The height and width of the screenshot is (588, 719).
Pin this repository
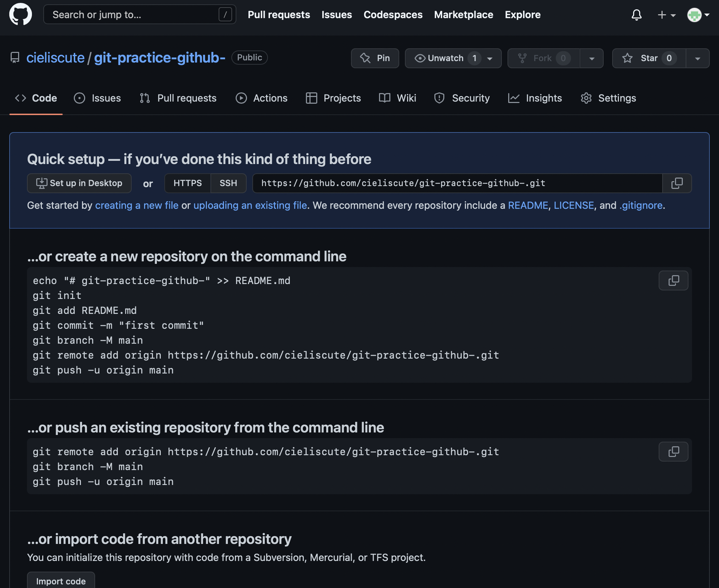(x=375, y=58)
